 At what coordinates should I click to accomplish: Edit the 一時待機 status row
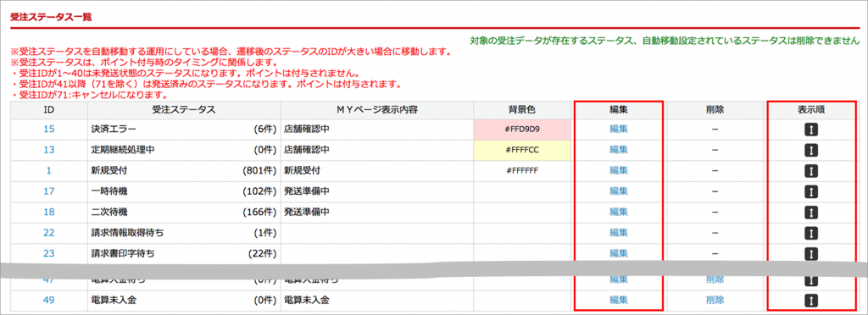point(618,191)
